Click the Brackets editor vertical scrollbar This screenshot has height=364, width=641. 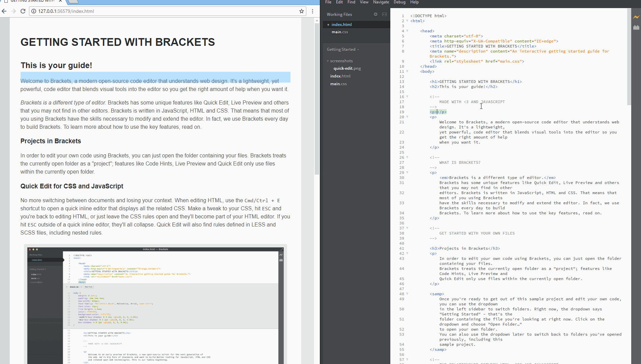coord(629,57)
